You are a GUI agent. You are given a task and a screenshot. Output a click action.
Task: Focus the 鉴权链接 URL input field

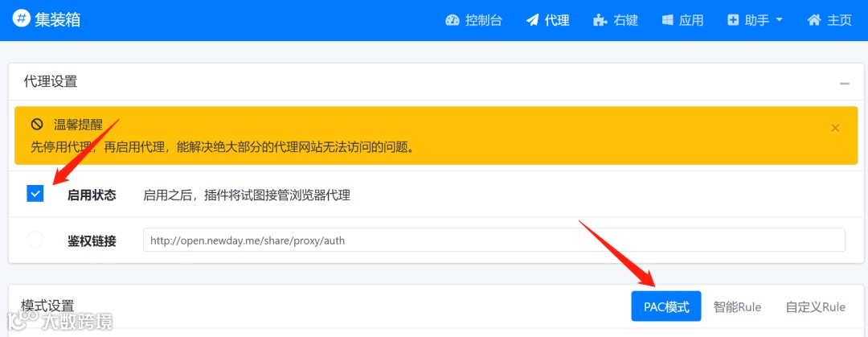tap(493, 240)
